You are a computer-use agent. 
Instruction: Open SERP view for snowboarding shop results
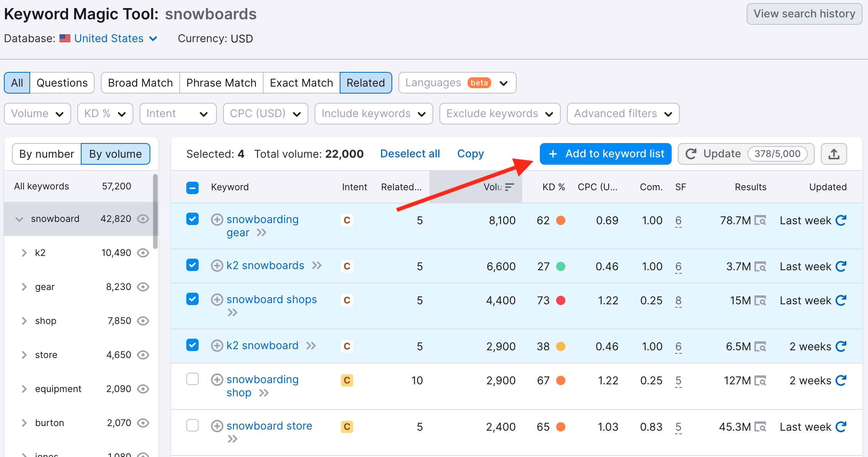[760, 380]
